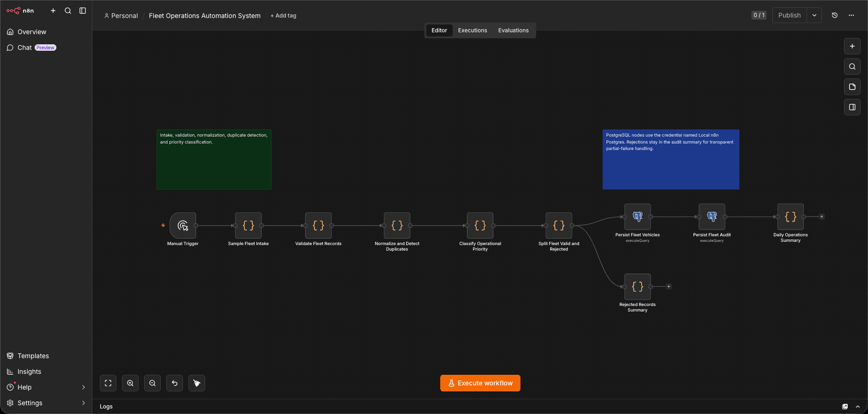Fit the workflow to view

point(108,383)
